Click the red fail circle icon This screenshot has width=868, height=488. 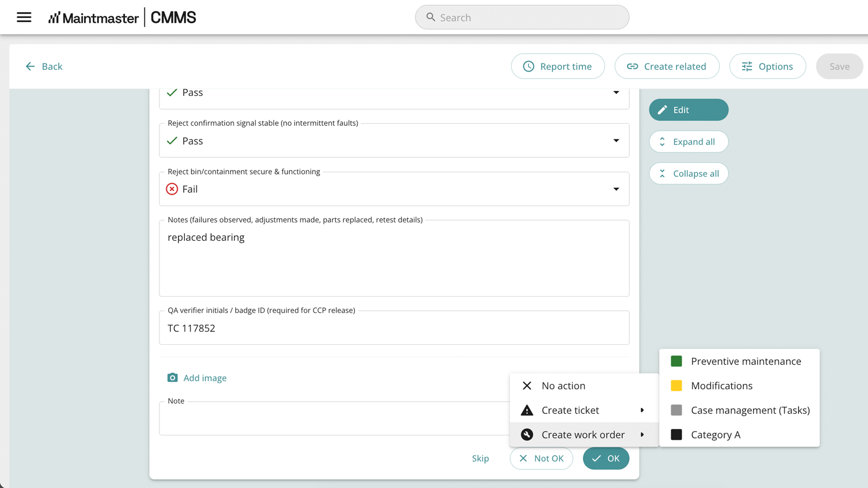172,189
